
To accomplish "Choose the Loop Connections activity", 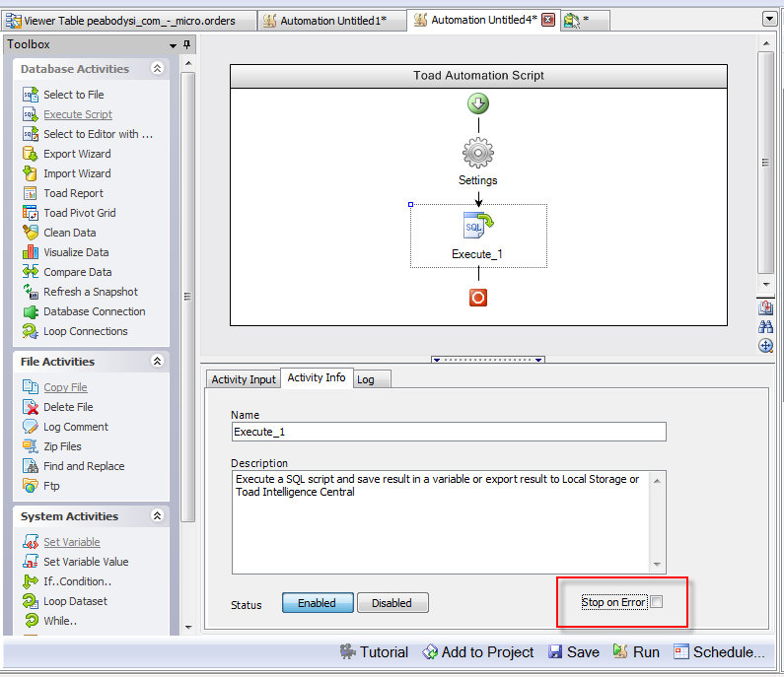I will 75,331.
